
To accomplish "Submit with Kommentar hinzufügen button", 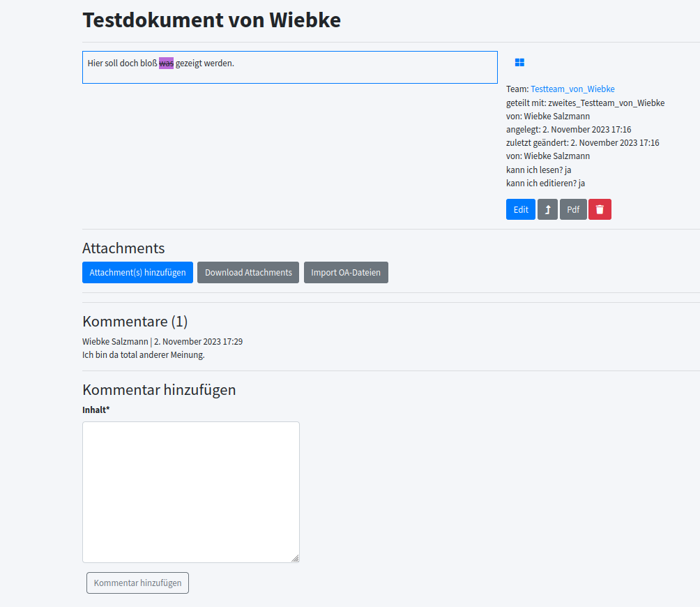I will pos(137,583).
